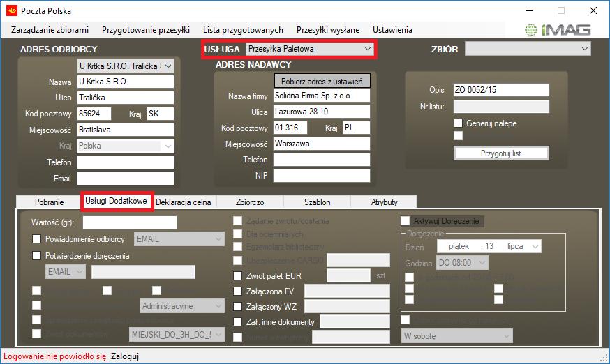
Task: Open the Przygotowanie przesyłki menu
Action: tap(146, 30)
